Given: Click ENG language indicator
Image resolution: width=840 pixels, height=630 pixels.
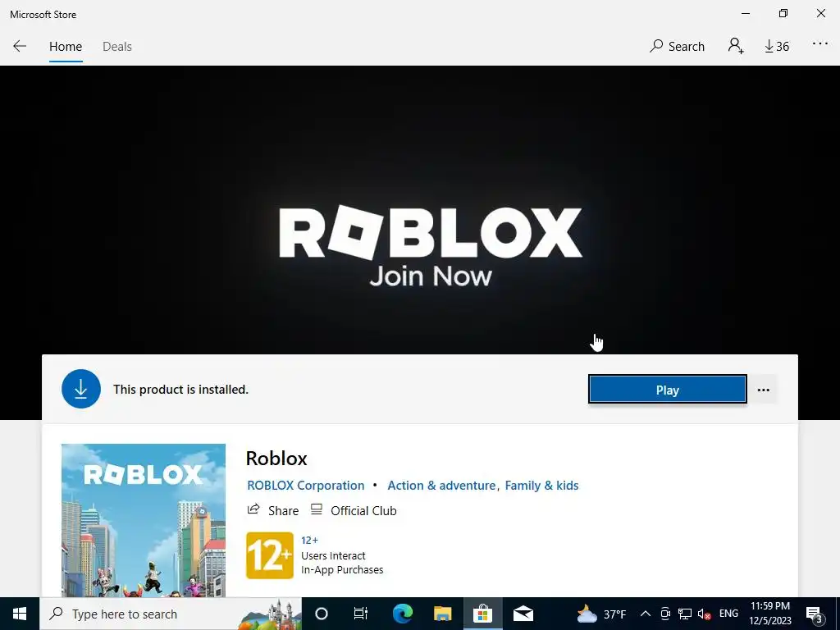Looking at the screenshot, I should pyautogui.click(x=728, y=614).
